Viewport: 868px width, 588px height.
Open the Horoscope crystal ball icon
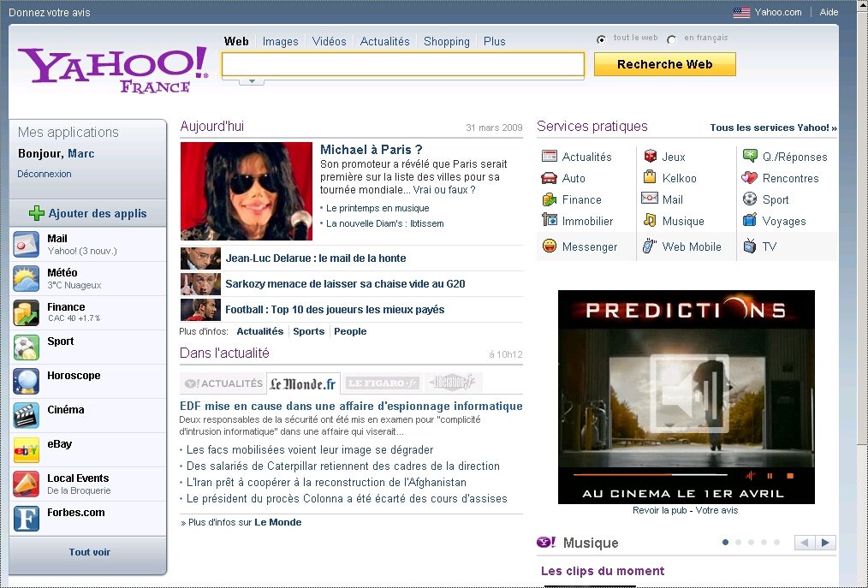click(x=26, y=382)
